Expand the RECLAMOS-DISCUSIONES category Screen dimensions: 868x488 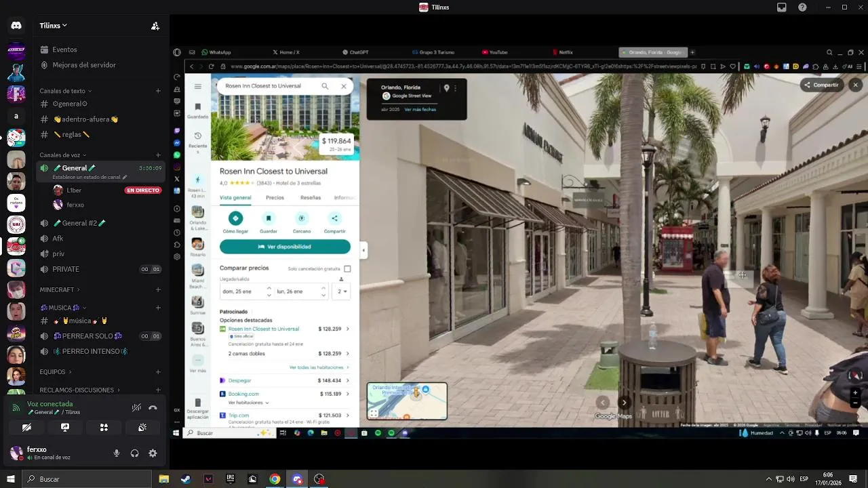click(x=79, y=390)
